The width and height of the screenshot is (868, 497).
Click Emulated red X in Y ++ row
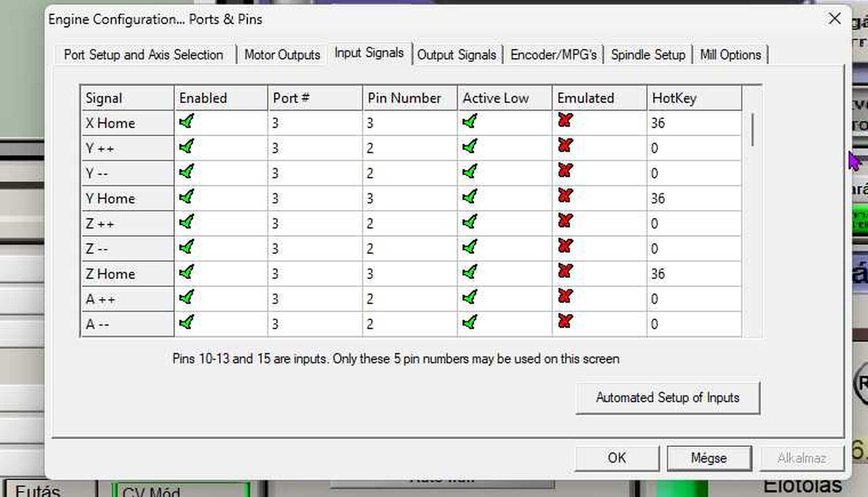tap(565, 146)
